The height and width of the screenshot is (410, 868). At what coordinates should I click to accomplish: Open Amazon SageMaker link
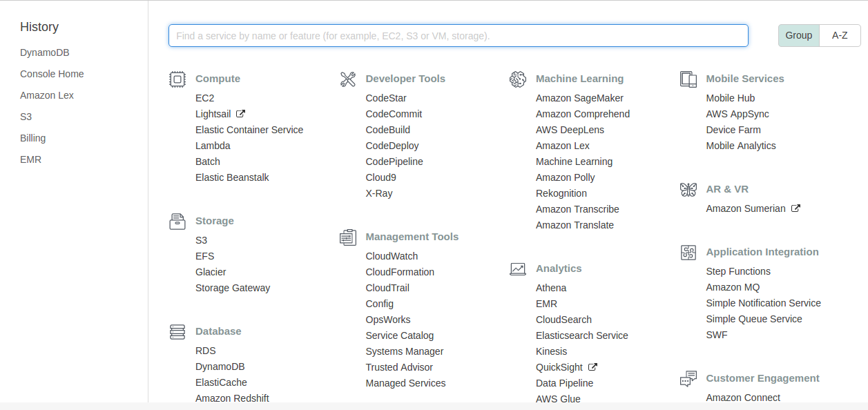coord(579,98)
